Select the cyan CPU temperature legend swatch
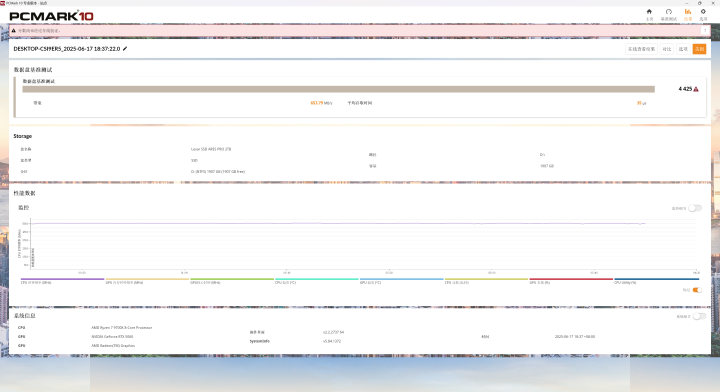The height and width of the screenshot is (392, 720). tap(316, 279)
